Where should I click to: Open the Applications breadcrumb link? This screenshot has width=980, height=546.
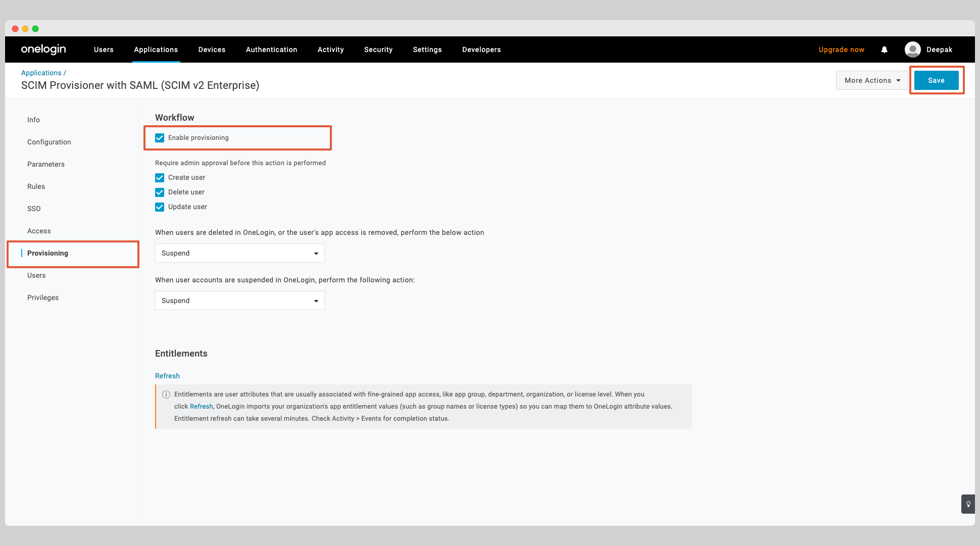click(x=41, y=72)
